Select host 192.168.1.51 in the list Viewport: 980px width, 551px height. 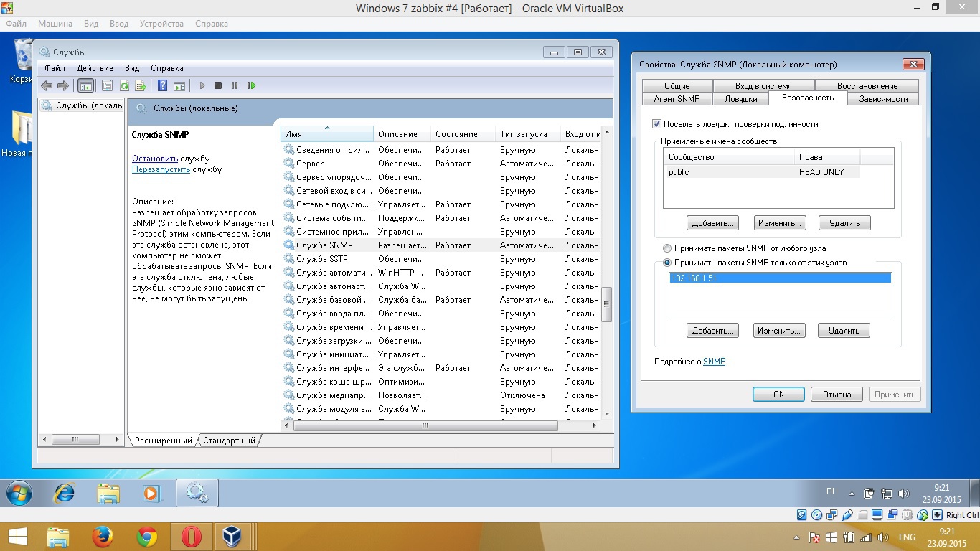point(780,278)
